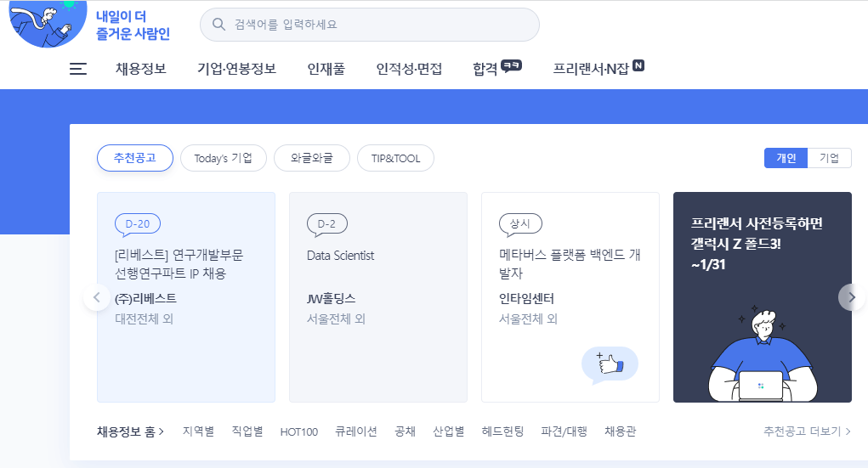Viewport: 868px width, 468px height.
Task: Open the 직업별 link
Action: point(247,431)
